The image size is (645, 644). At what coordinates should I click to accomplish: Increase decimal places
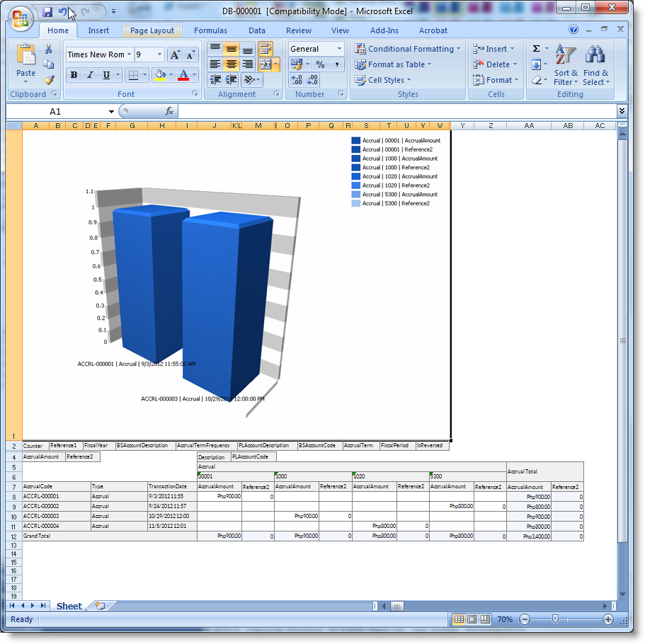[x=297, y=79]
